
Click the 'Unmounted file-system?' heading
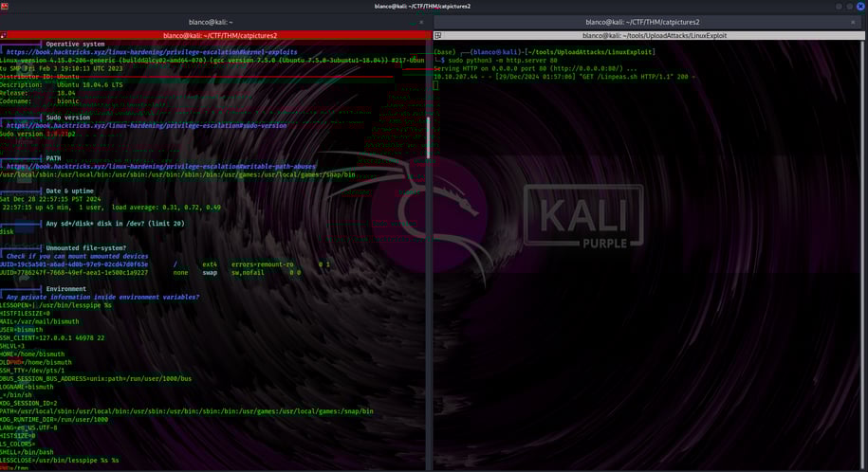tap(85, 248)
